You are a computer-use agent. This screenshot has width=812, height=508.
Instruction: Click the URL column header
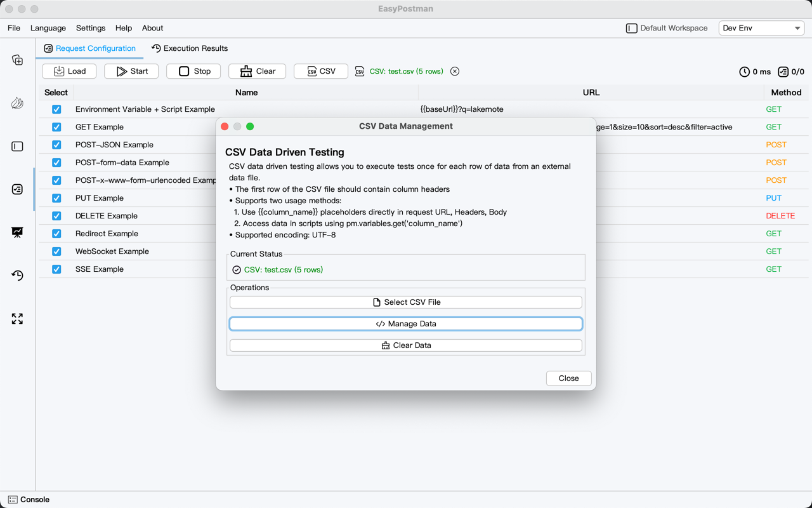click(591, 93)
